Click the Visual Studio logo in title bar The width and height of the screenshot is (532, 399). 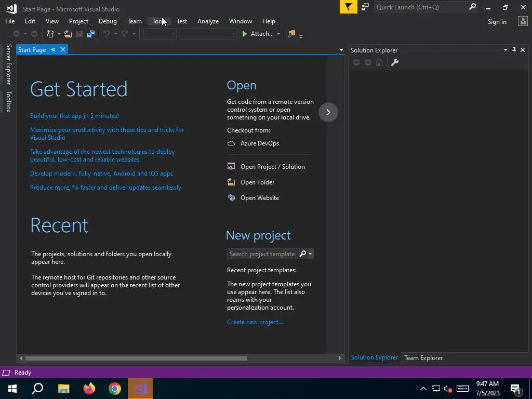point(11,8)
